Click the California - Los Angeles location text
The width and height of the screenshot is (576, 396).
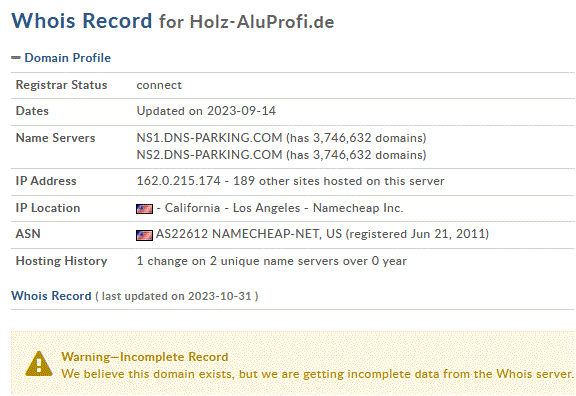pyautogui.click(x=232, y=208)
